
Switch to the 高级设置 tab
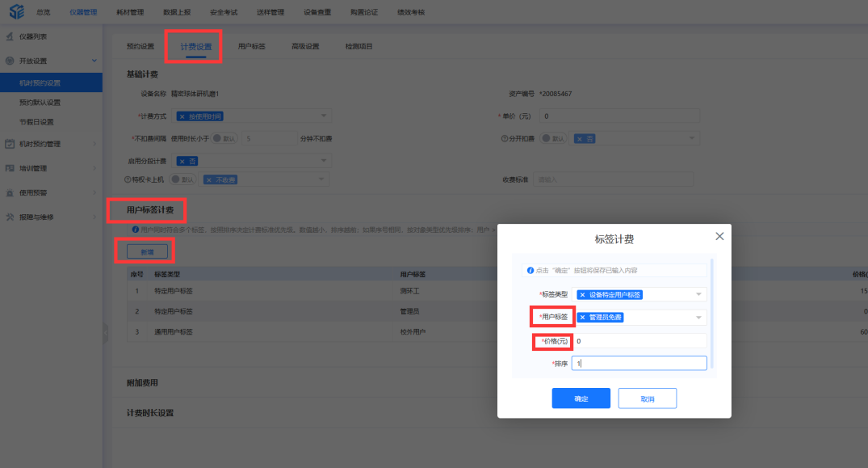coord(305,46)
